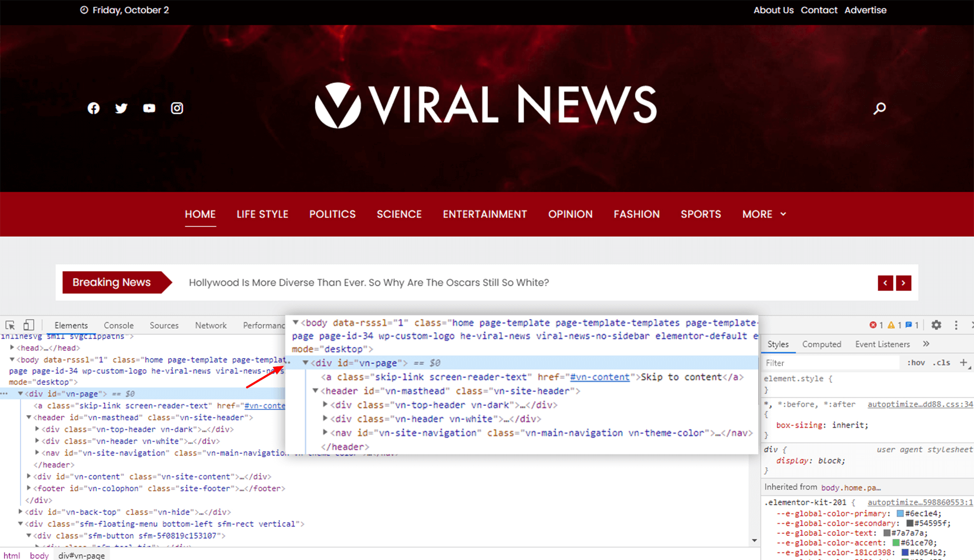Screen dimensions: 974x560
Task: Open the Hollywood Oscars breaking news headline
Action: (369, 283)
